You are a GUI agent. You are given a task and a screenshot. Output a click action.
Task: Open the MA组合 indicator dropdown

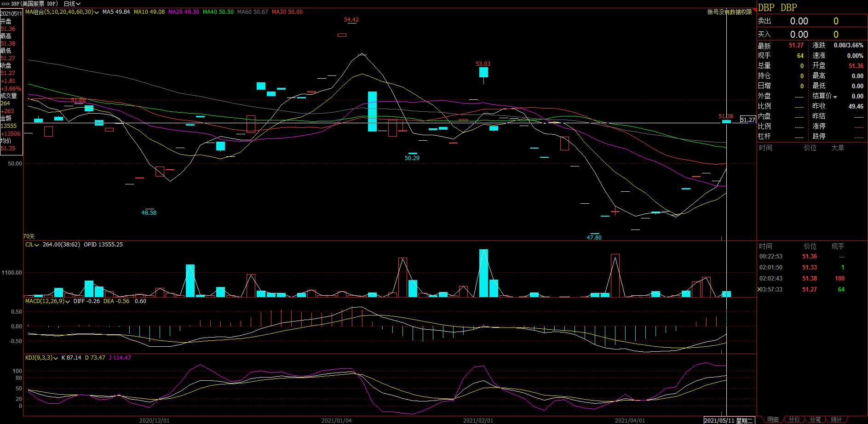[x=62, y=12]
